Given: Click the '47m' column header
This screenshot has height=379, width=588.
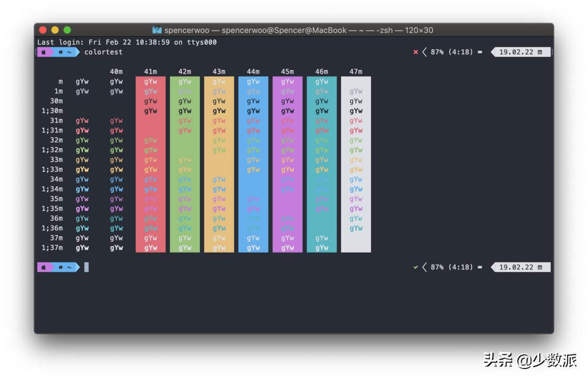Looking at the screenshot, I should click(x=356, y=71).
